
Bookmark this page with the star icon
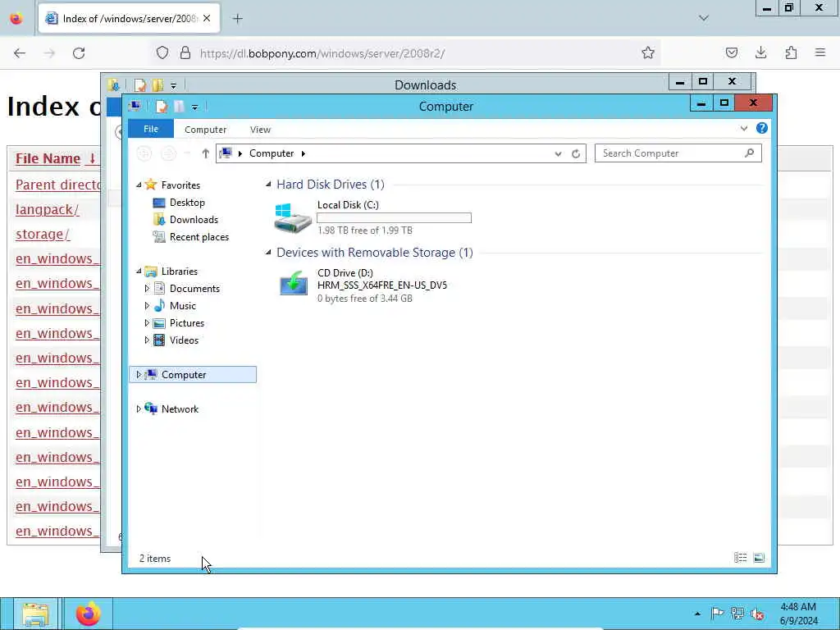[648, 52]
